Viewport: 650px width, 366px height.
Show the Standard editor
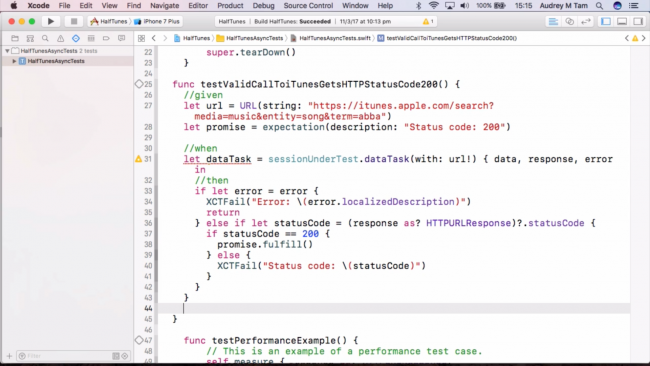point(553,21)
